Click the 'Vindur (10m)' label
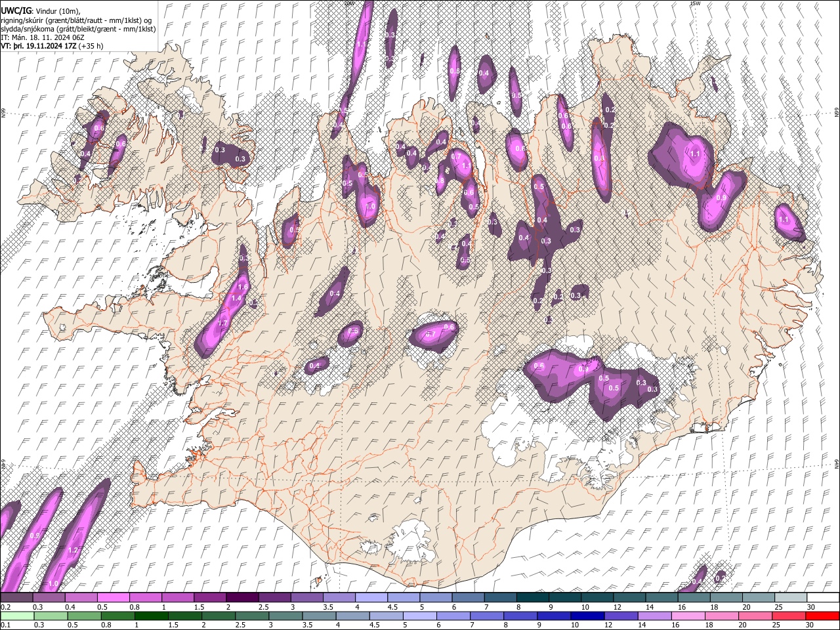The width and height of the screenshot is (840, 630). [57, 11]
